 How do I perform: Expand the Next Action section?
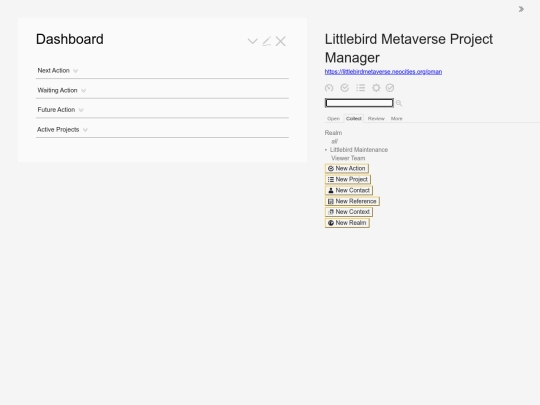58,71
